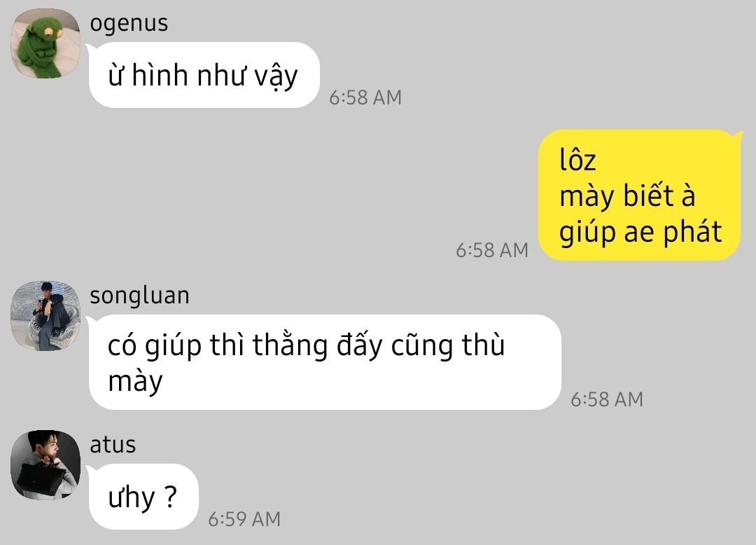This screenshot has height=545, width=756.
Task: Tap the message bubble "ưhy ?"
Action: (x=143, y=497)
